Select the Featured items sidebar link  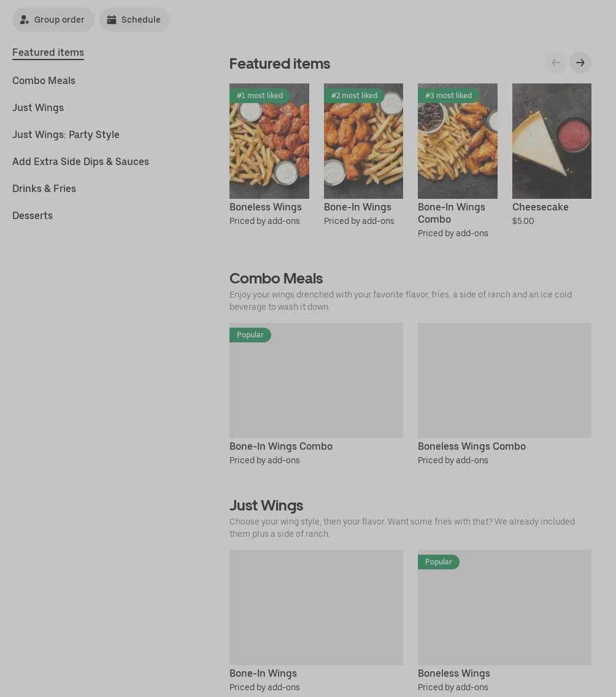[x=48, y=52]
